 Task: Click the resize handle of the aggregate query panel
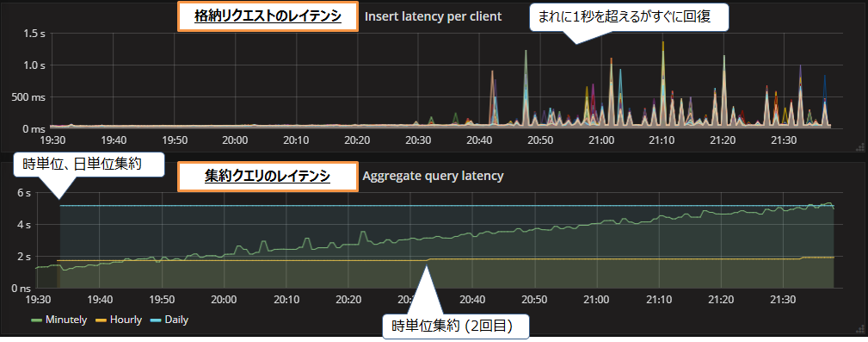[859, 331]
